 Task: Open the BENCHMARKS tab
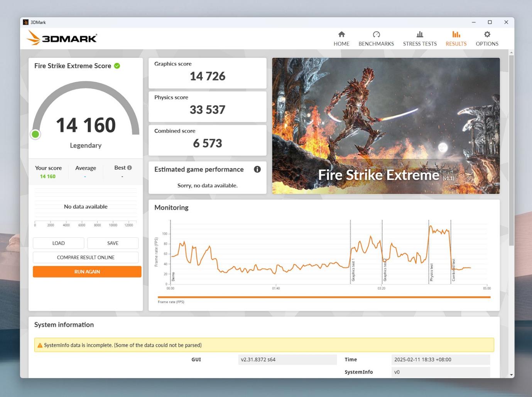point(376,39)
